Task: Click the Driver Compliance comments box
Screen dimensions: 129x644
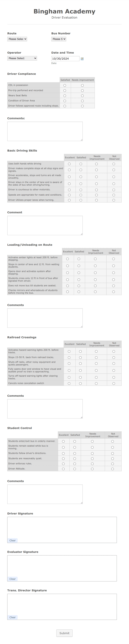Action: pos(45,131)
